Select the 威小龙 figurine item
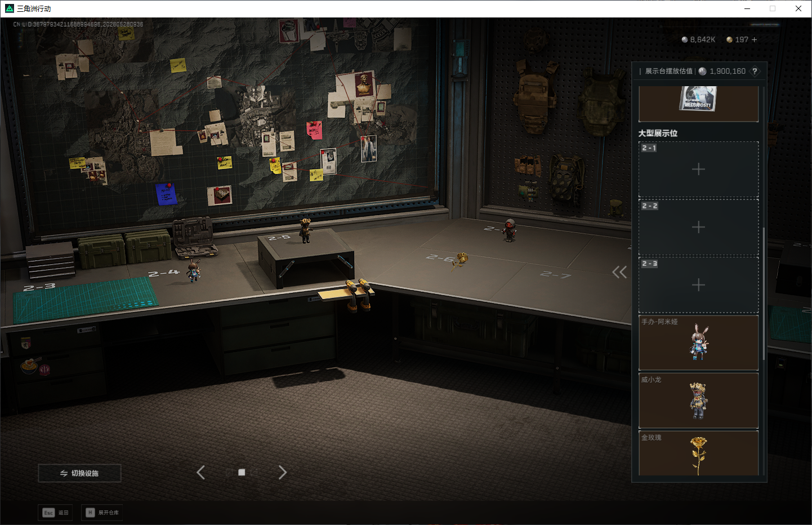Viewport: 812px width, 525px height. pos(698,401)
